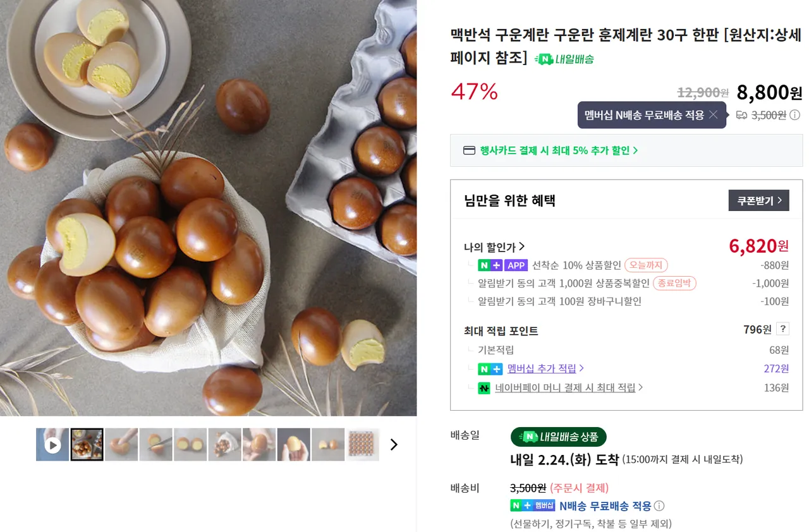Image resolution: width=809 pixels, height=532 pixels.
Task: Click the N+ APP badge on 10% discount
Action: pos(502,265)
